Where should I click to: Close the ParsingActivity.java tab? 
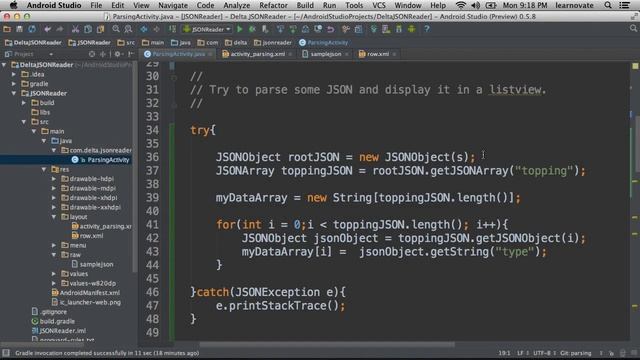(210, 54)
